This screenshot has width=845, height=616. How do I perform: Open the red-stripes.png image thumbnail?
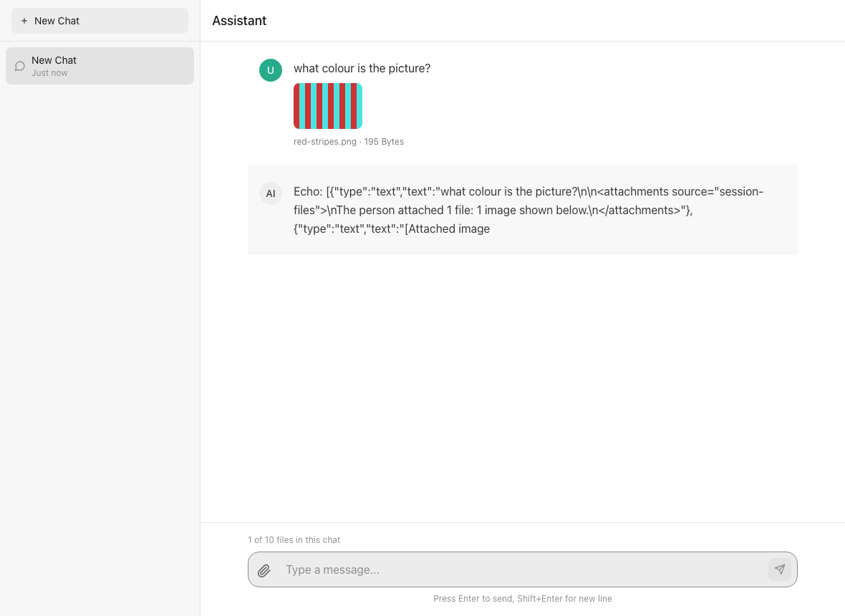click(x=328, y=106)
